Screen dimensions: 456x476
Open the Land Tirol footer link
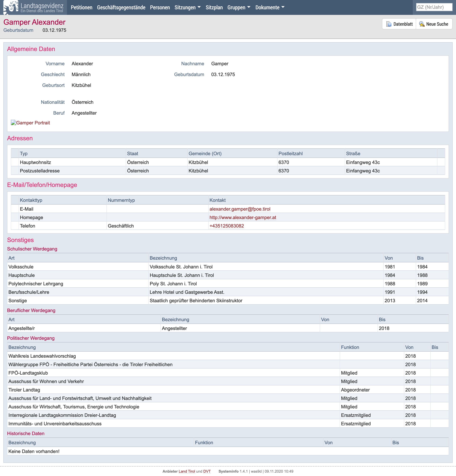187,471
